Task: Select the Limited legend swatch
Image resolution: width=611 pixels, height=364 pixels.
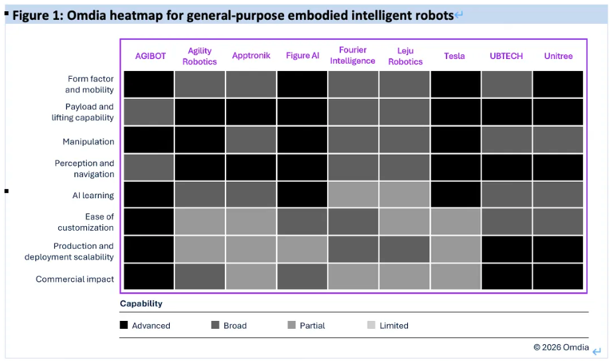Action: (x=371, y=325)
